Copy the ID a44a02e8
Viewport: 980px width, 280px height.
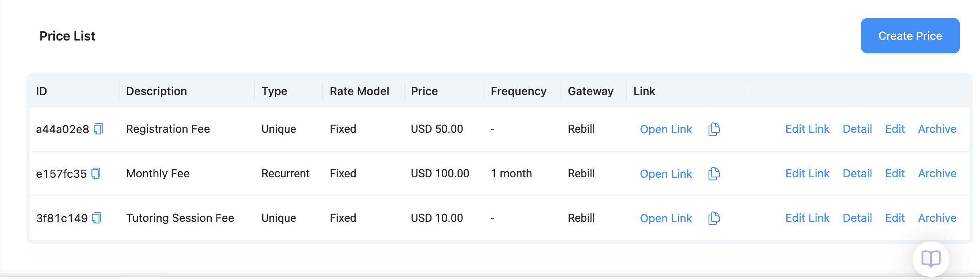[98, 129]
